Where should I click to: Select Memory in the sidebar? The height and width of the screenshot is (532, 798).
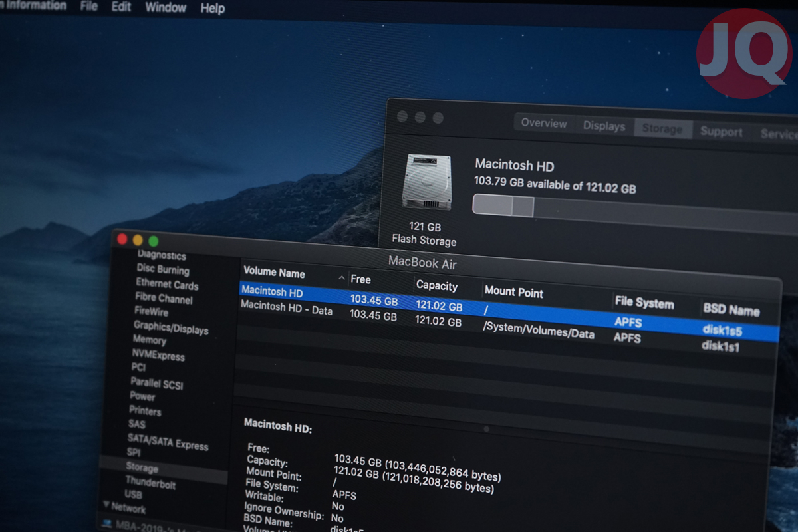point(149,339)
